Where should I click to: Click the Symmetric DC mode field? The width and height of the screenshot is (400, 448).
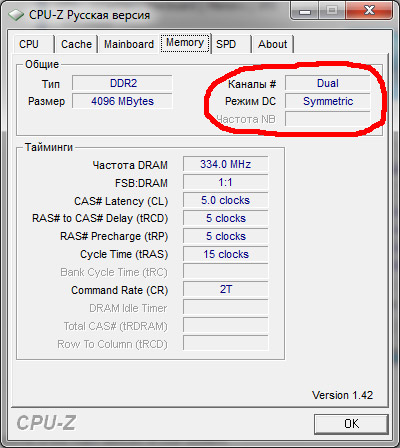(x=328, y=101)
